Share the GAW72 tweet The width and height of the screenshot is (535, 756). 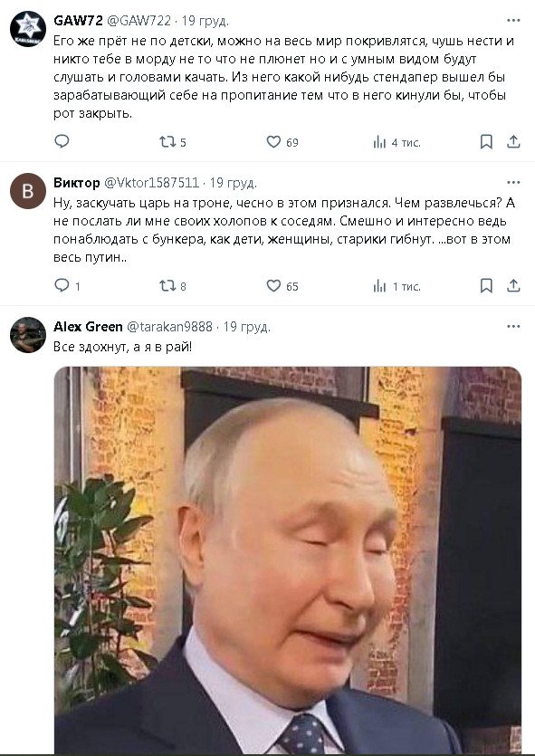[513, 142]
